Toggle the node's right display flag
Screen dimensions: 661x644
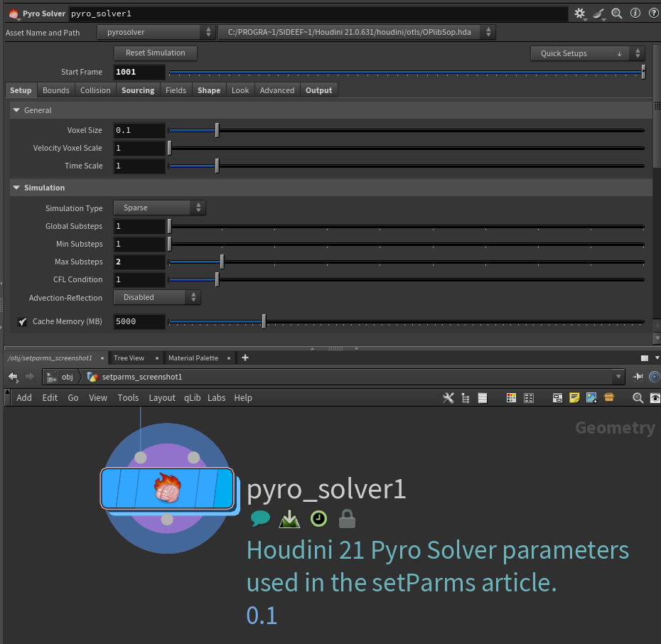coord(222,488)
